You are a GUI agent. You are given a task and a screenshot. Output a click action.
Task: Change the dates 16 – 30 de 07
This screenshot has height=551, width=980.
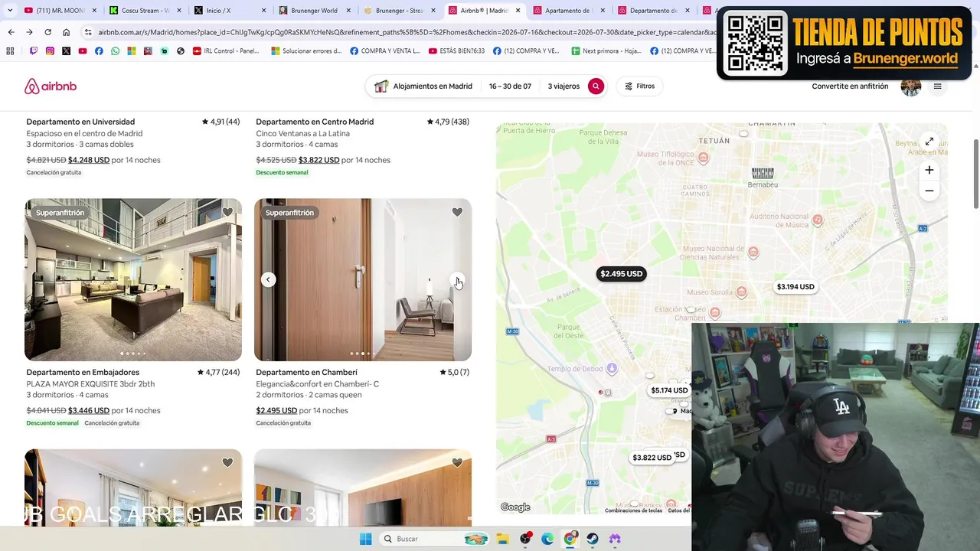coord(510,86)
